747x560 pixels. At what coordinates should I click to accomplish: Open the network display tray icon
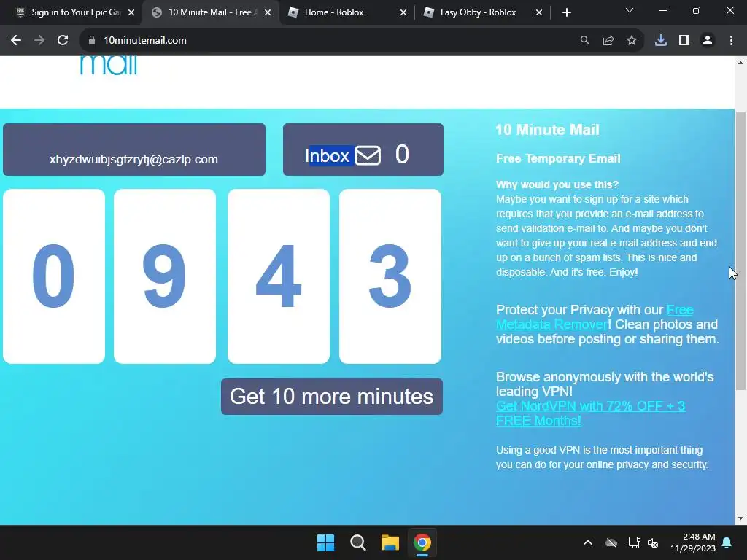pos(634,542)
